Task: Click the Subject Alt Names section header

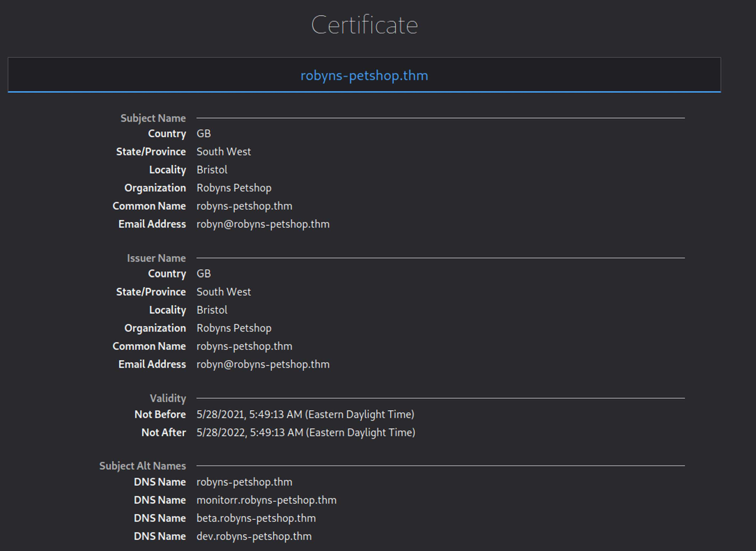Action: pos(143,466)
